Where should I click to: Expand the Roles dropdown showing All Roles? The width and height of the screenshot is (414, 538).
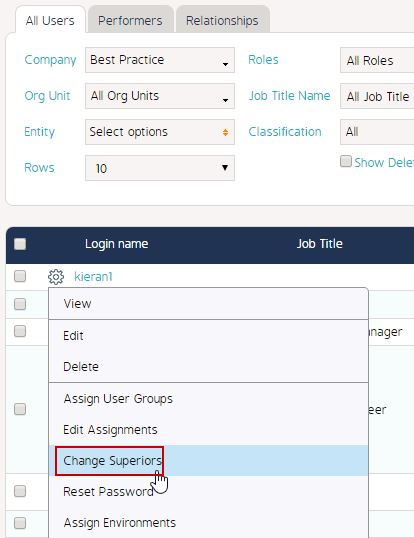pos(377,60)
